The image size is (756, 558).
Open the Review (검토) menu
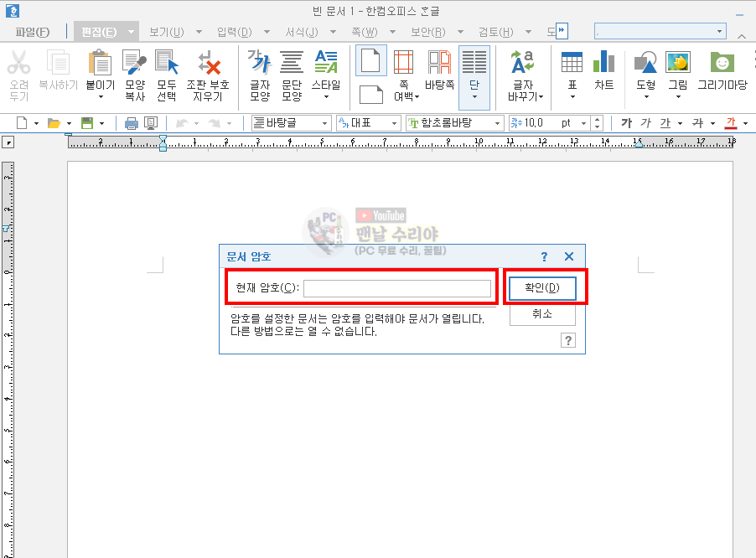pos(495,33)
